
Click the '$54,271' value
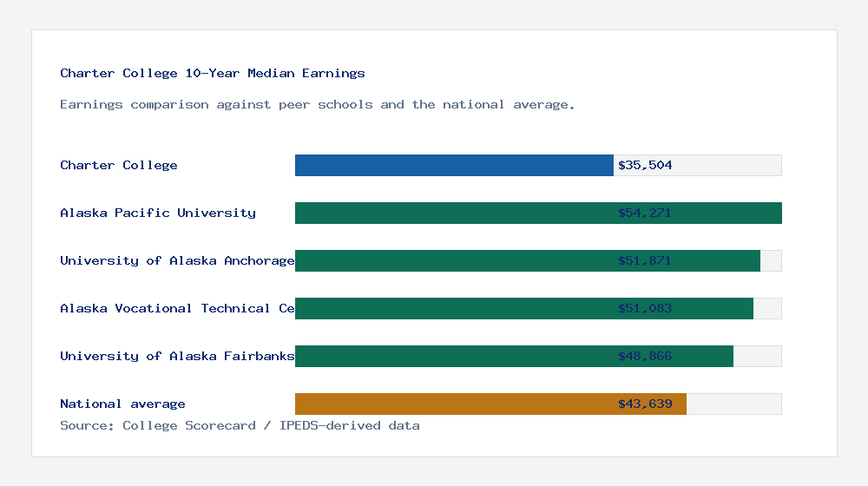click(645, 213)
